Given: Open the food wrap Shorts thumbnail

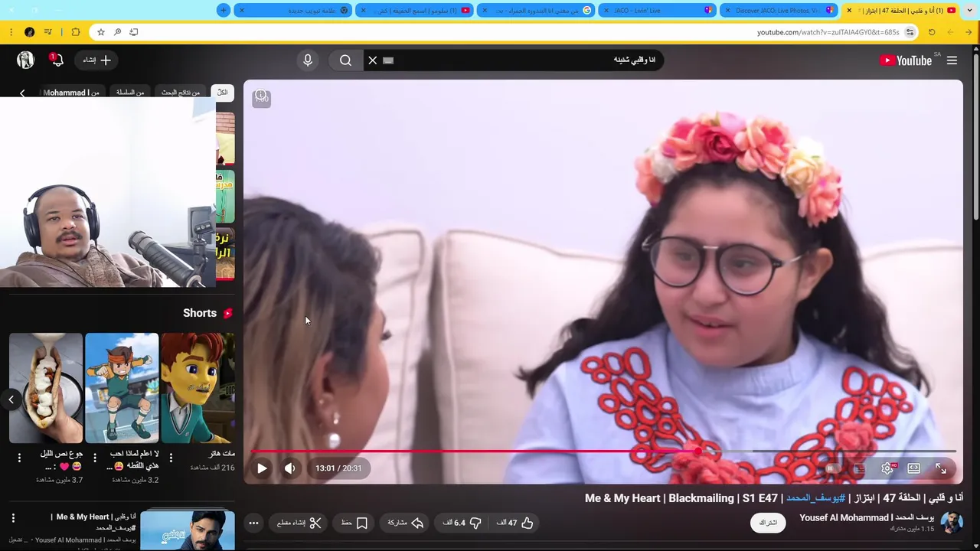Looking at the screenshot, I should (x=46, y=388).
